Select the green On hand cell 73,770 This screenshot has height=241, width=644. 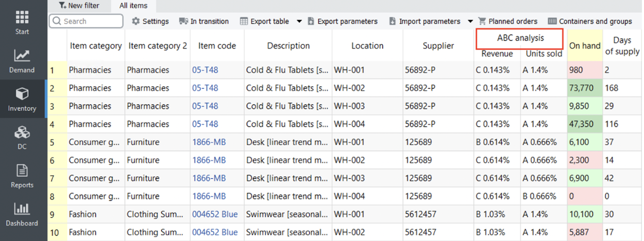point(584,88)
